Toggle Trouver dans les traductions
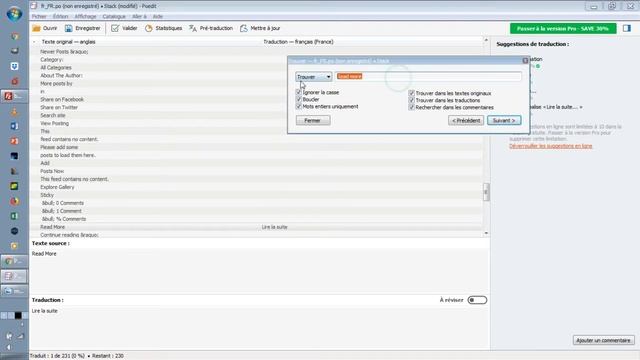 [411, 100]
